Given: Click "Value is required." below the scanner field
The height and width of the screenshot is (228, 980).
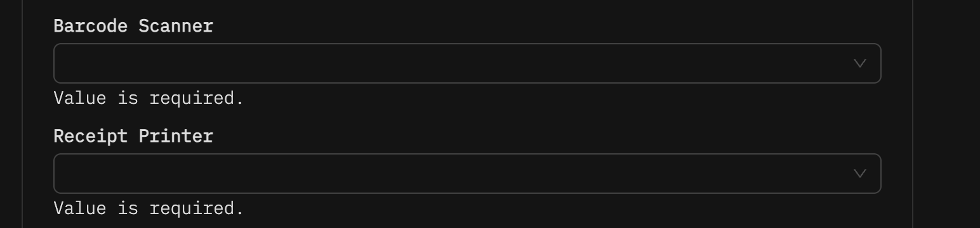Looking at the screenshot, I should click(x=149, y=99).
